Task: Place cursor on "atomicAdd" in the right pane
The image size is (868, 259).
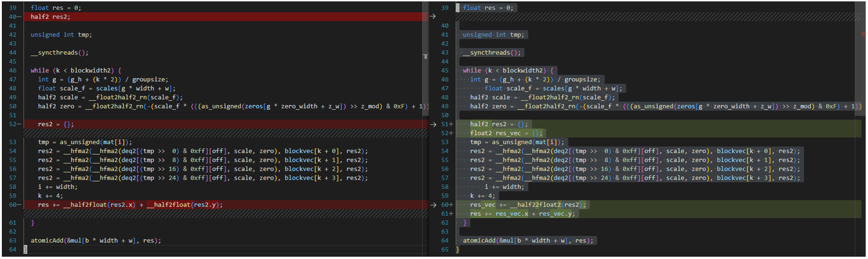Action: [x=478, y=241]
